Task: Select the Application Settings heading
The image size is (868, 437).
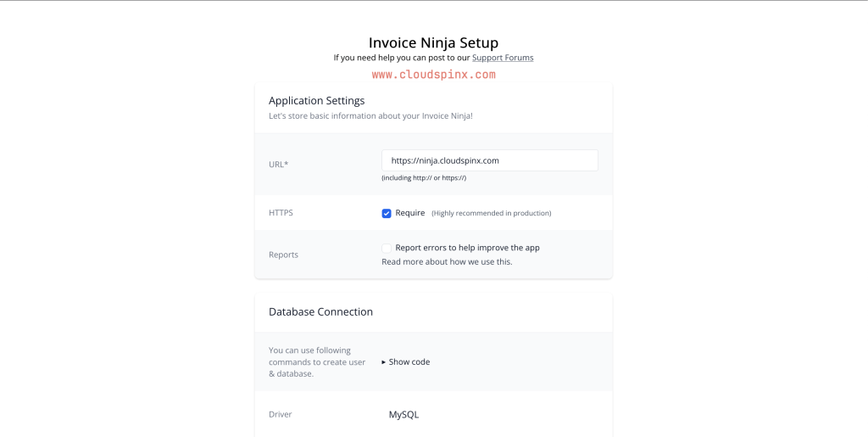Action: point(317,101)
